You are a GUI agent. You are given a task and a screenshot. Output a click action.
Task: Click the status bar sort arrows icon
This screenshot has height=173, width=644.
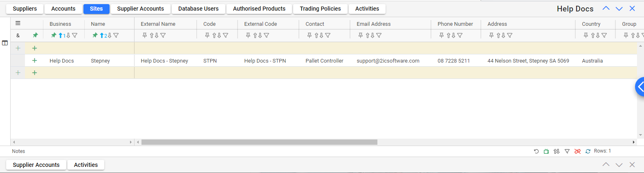[x=556, y=151]
